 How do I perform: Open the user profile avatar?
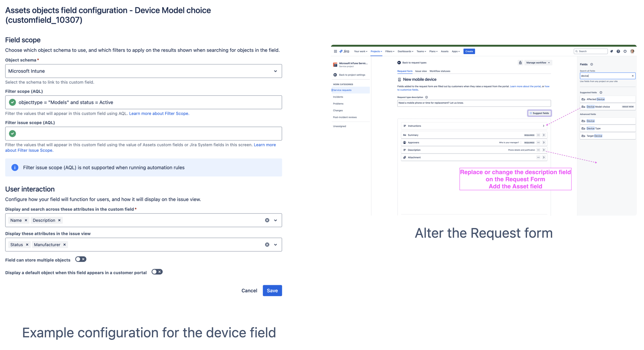[632, 52]
